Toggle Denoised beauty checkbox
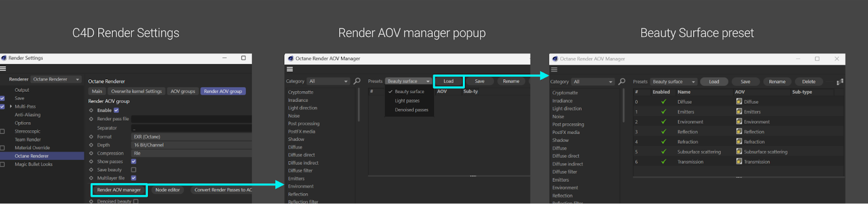Image resolution: width=868 pixels, height=204 pixels. point(136,201)
